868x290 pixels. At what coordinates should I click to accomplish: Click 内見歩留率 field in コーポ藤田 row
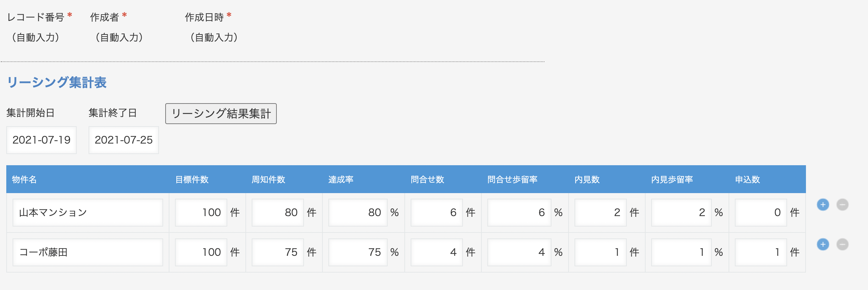(x=681, y=252)
